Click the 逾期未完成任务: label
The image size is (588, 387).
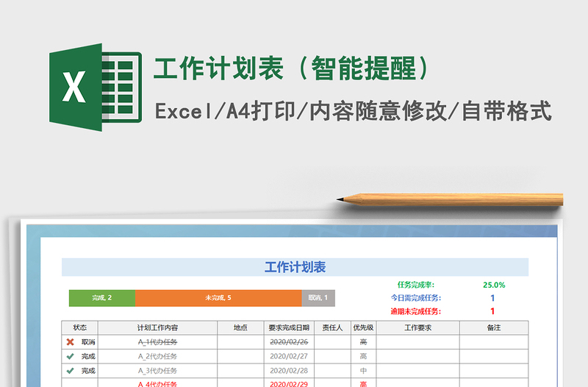(416, 311)
